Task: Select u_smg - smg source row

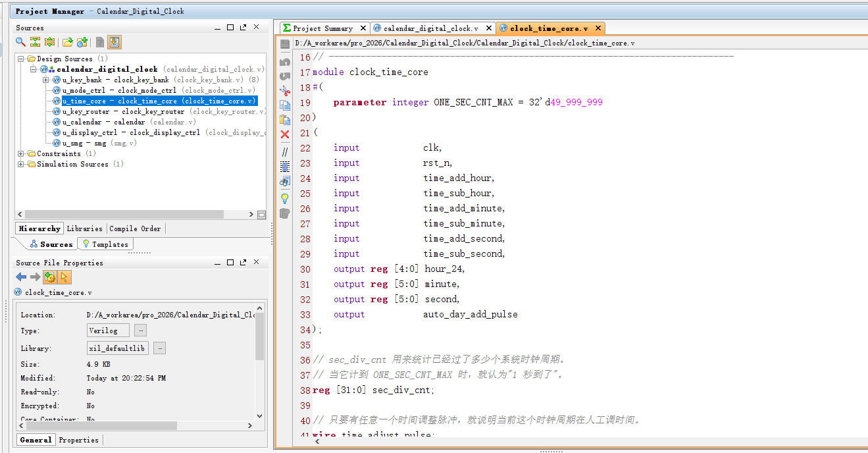Action: tap(95, 143)
